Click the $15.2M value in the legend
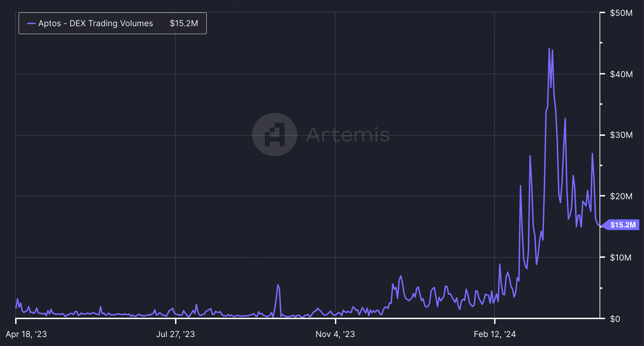This screenshot has width=644, height=346. click(x=184, y=23)
